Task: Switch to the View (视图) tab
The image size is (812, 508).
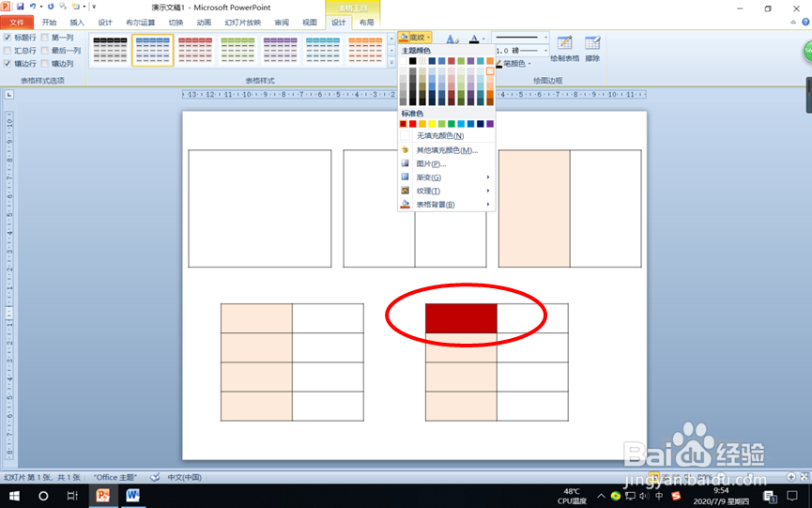Action: [x=310, y=23]
